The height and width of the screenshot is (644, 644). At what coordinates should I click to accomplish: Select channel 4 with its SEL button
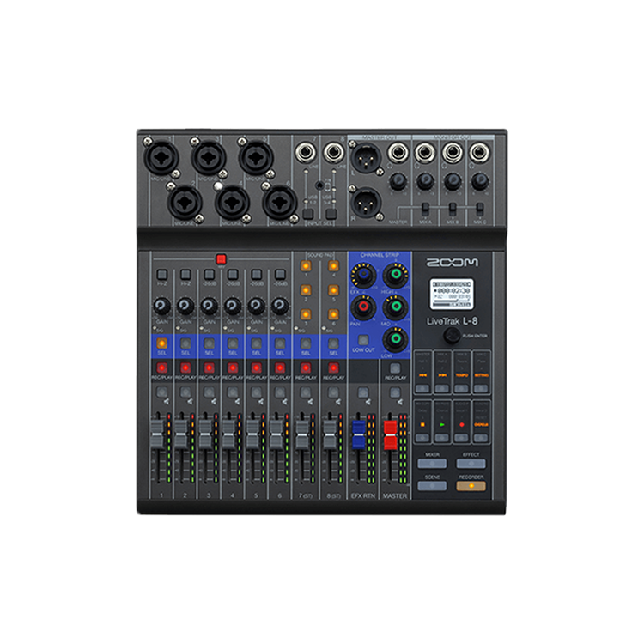pos(233,343)
